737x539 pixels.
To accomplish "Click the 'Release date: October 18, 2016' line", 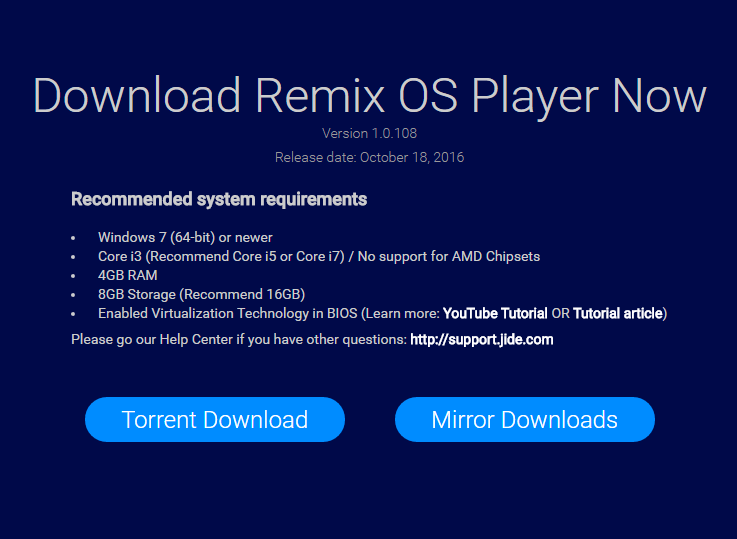I will (x=369, y=157).
